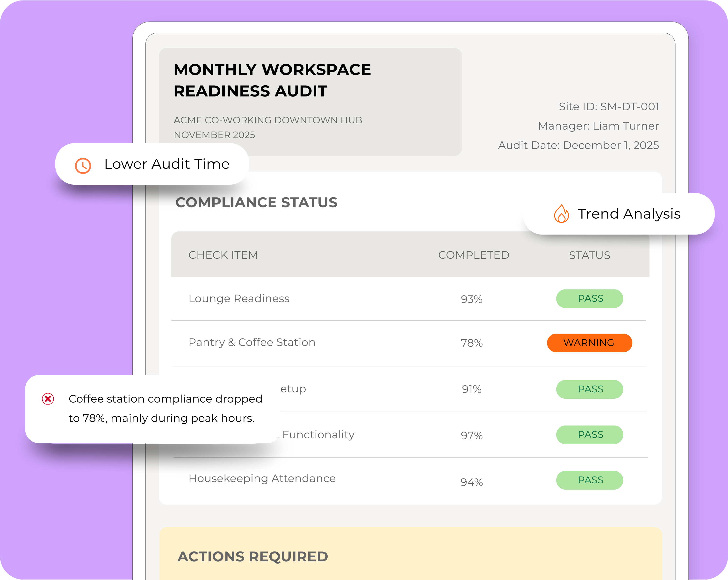Click the COMPLETED column header
This screenshot has height=580, width=728.
coord(473,255)
